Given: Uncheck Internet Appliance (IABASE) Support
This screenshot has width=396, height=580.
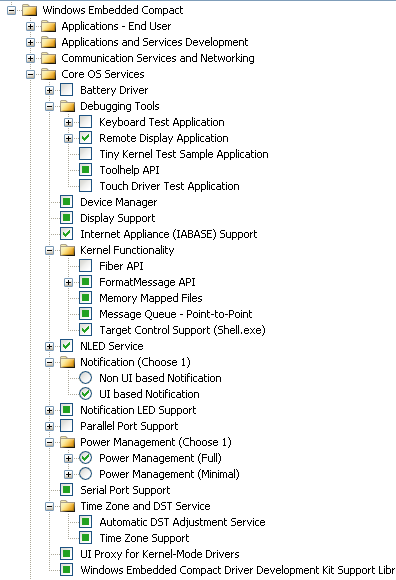Looking at the screenshot, I should pos(67,234).
